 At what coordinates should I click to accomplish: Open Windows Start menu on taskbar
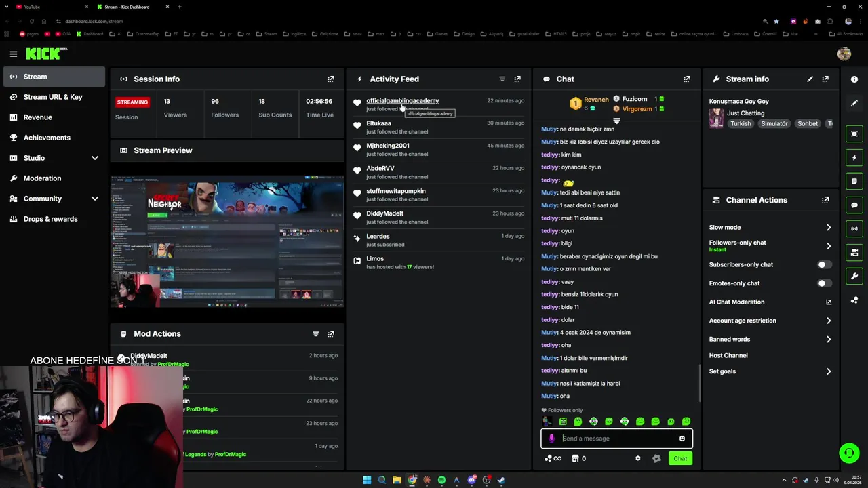point(367,480)
